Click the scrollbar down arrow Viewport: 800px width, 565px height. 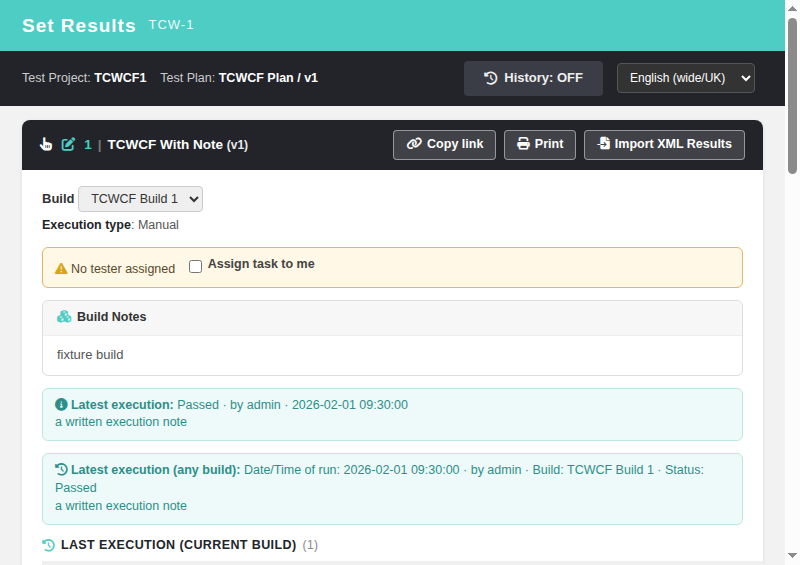[792, 555]
